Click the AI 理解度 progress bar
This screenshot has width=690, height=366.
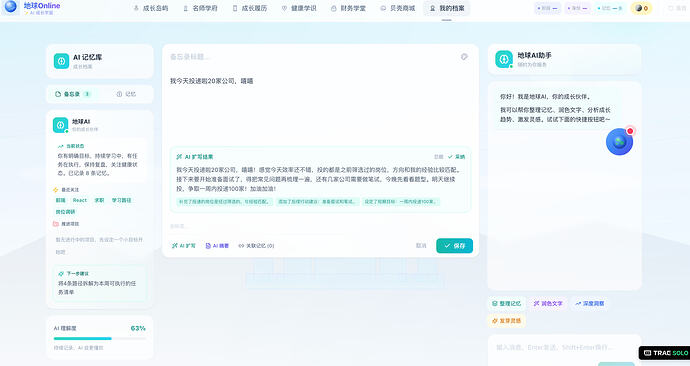click(x=100, y=338)
